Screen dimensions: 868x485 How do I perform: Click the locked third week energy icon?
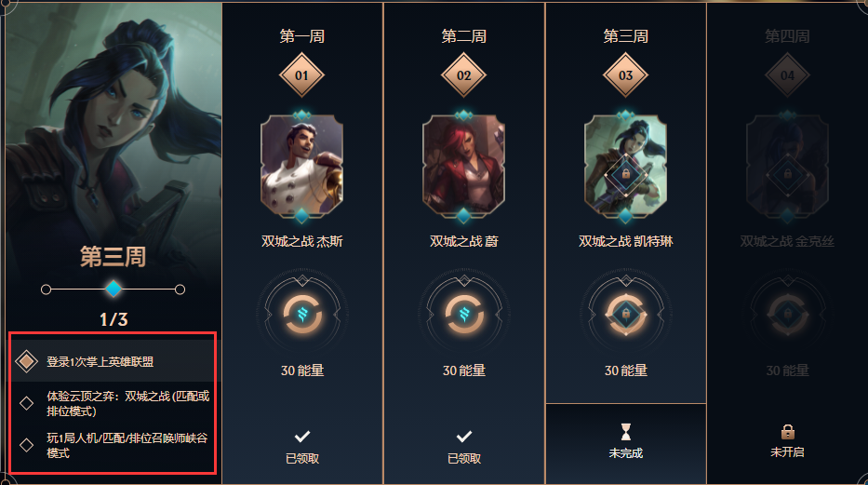(x=626, y=315)
